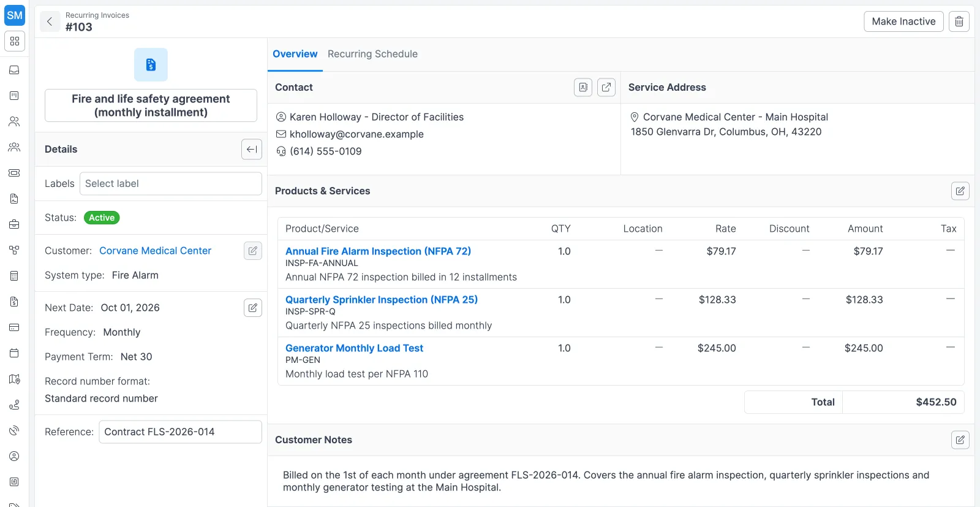Viewport: 980px width, 507px height.
Task: Open the calculator icon in sidebar
Action: tap(15, 276)
